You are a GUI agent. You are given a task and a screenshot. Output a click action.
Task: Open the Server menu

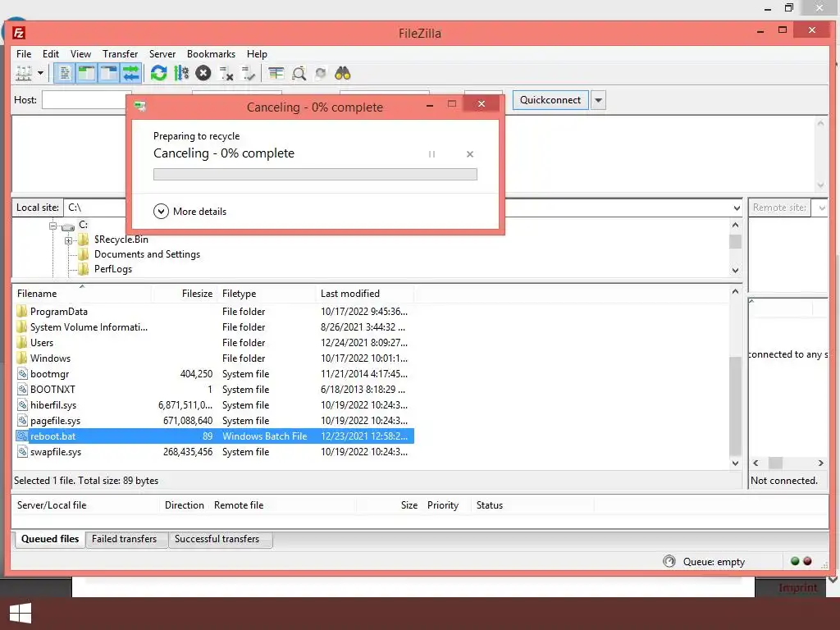coord(162,54)
